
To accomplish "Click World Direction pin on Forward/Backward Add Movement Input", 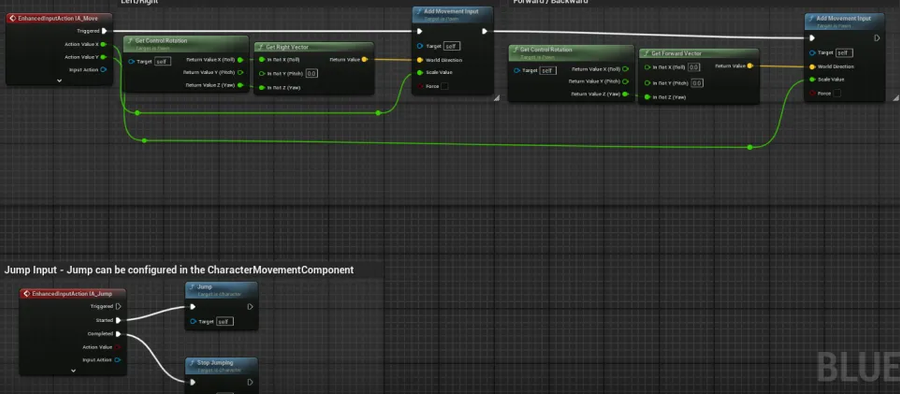I will click(812, 67).
